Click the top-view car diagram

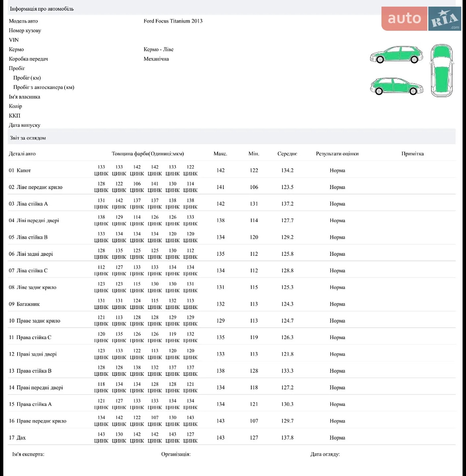click(x=442, y=70)
